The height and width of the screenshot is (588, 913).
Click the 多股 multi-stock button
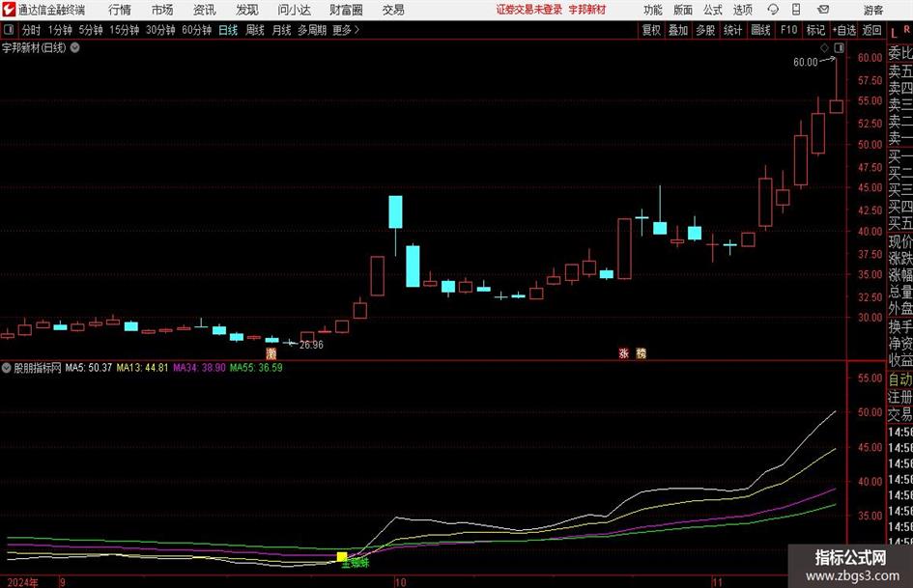705,30
